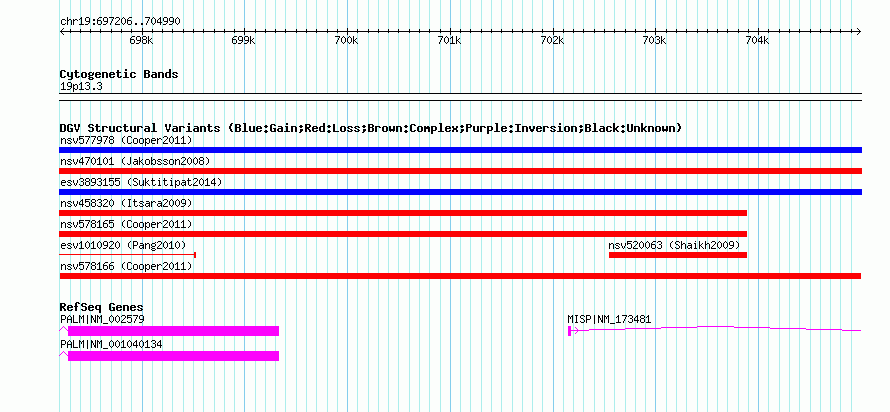Click the 698k ruler tick label

click(141, 40)
